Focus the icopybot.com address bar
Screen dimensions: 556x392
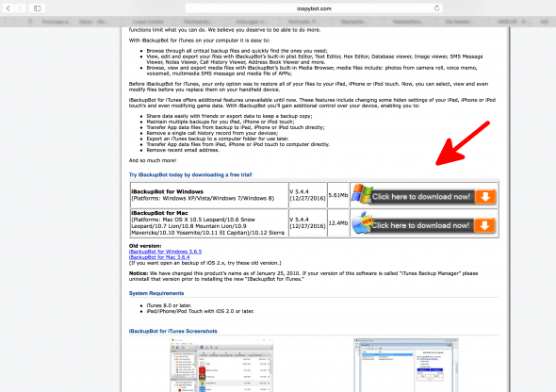click(314, 8)
